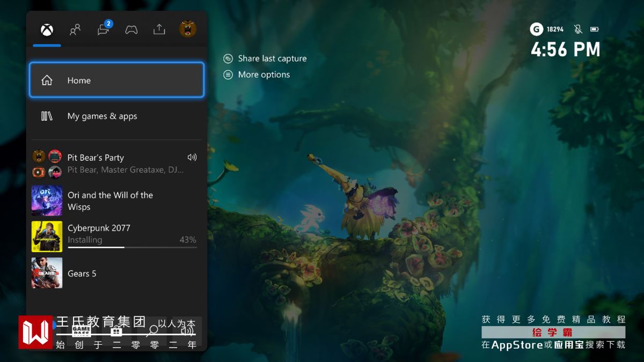Screen dimensions: 644x362
Task: Open the Search magnifier icon
Action: [153, 330]
